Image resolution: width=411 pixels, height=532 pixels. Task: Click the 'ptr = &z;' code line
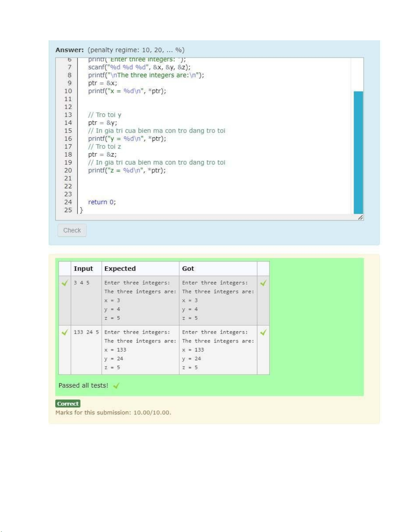click(x=102, y=154)
